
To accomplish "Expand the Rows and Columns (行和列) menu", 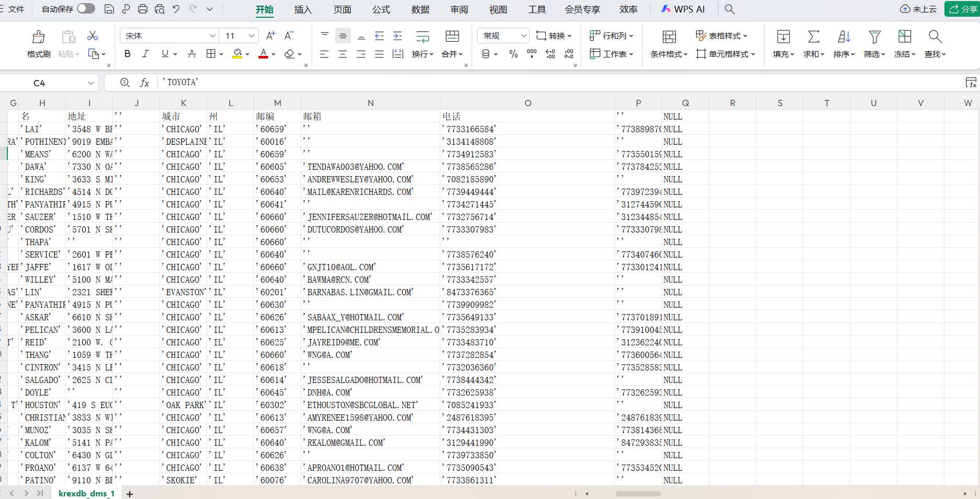I will click(x=611, y=36).
